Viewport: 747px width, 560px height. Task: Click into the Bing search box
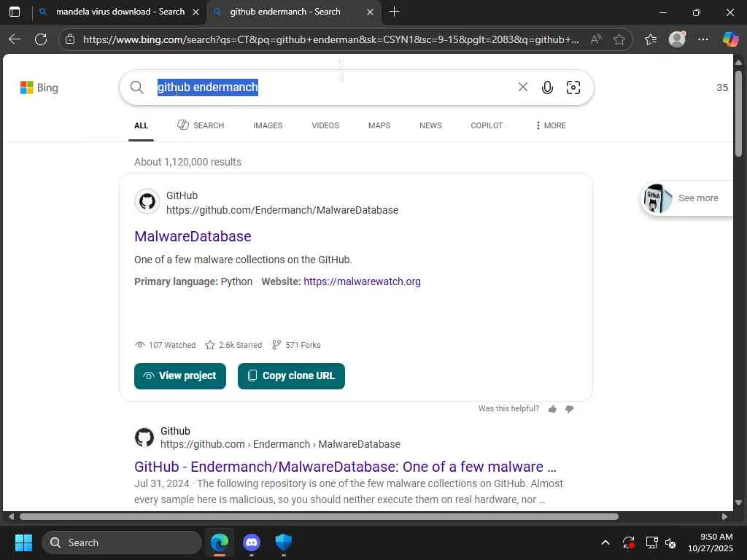click(x=333, y=87)
